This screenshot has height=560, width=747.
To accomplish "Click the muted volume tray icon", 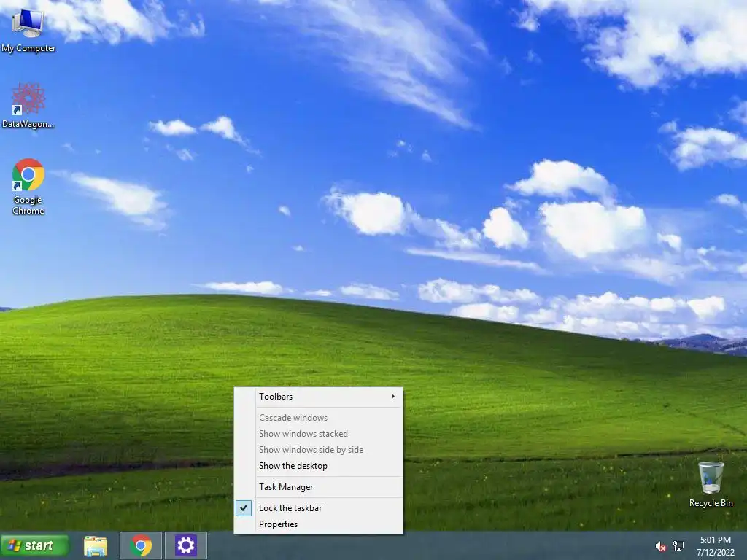I will 660,546.
